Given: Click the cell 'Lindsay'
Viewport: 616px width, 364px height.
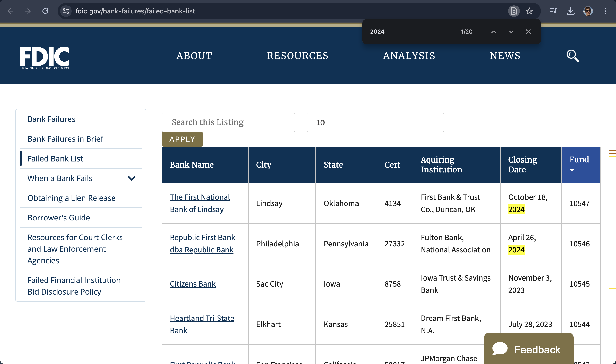Looking at the screenshot, I should pos(269,203).
